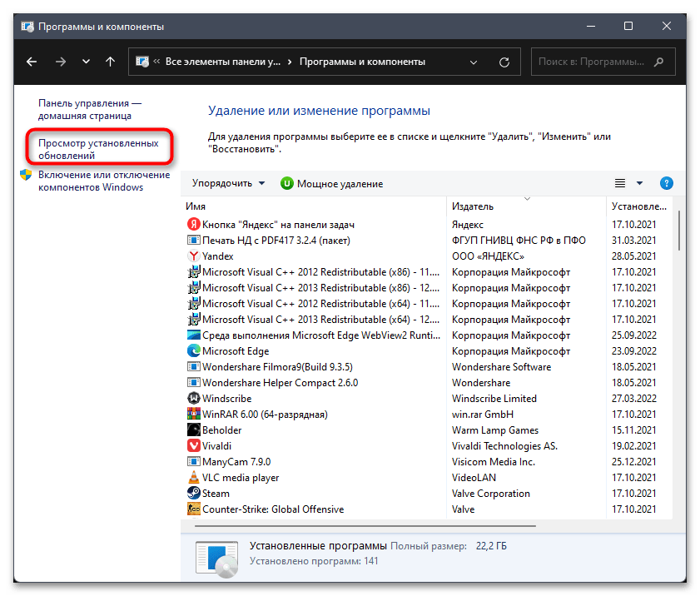Open the blue help question mark icon
This screenshot has height=596, width=700.
[x=666, y=183]
